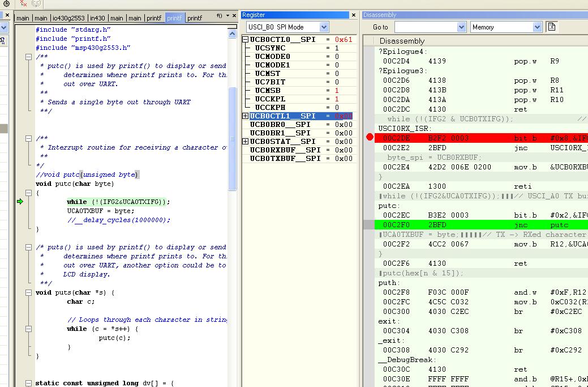Expand the UCB0STAT__SPI register group

point(246,142)
